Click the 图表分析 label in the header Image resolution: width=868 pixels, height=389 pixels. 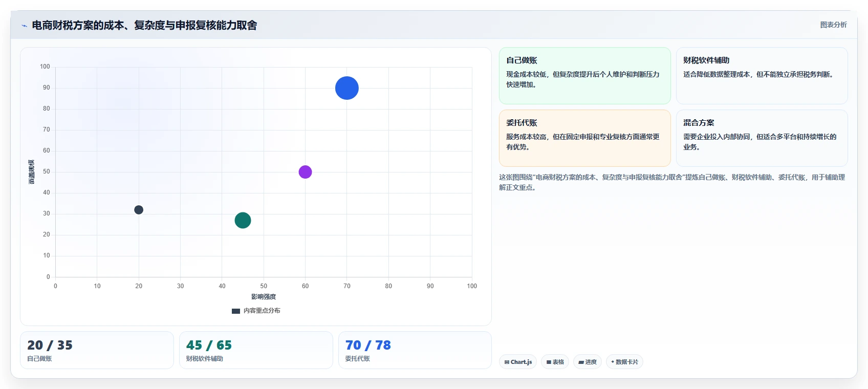(833, 25)
